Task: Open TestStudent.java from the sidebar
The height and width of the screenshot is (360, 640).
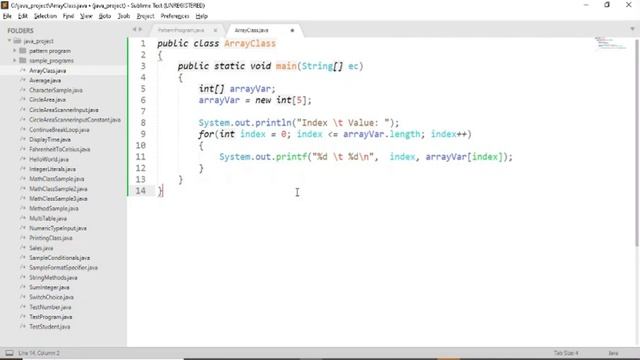Action: tap(49, 327)
